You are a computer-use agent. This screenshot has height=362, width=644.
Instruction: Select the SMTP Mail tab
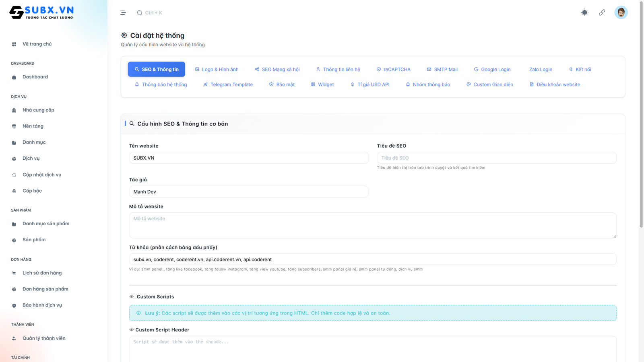pyautogui.click(x=442, y=69)
